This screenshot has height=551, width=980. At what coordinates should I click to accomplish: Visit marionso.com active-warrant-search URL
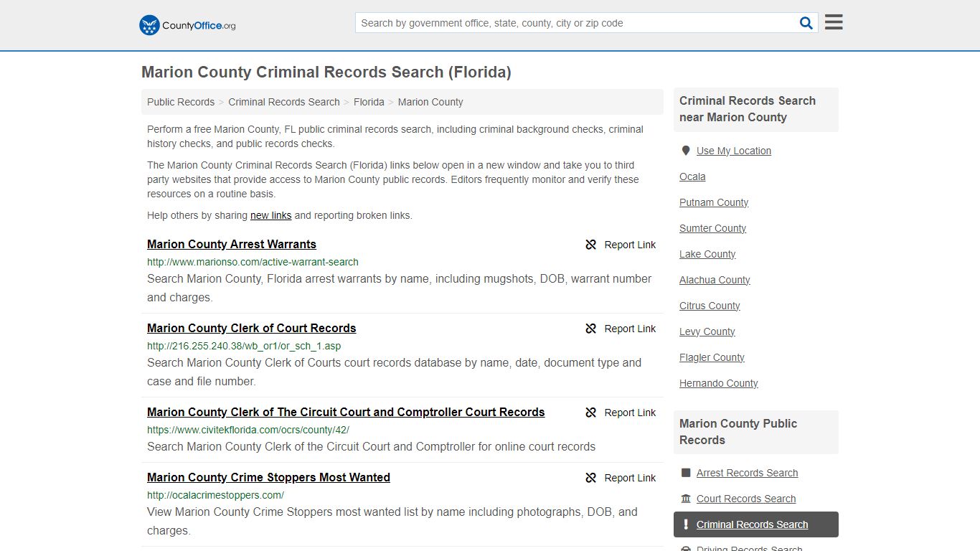(x=253, y=262)
